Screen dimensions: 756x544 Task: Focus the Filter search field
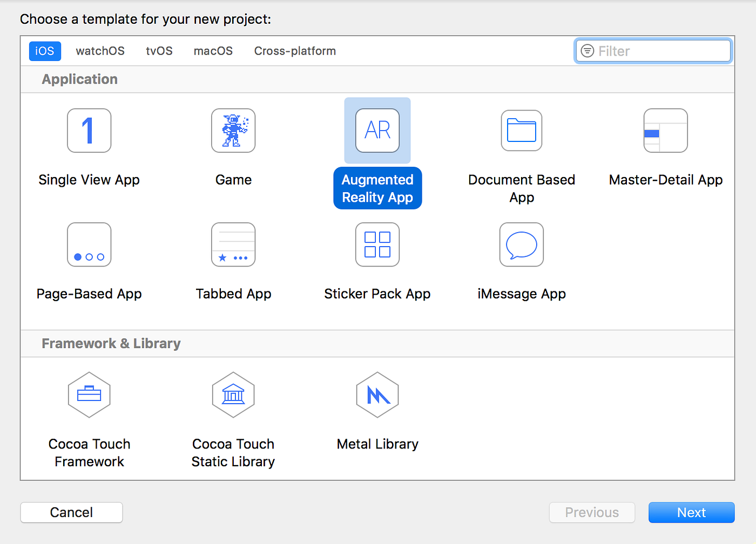pyautogui.click(x=653, y=51)
